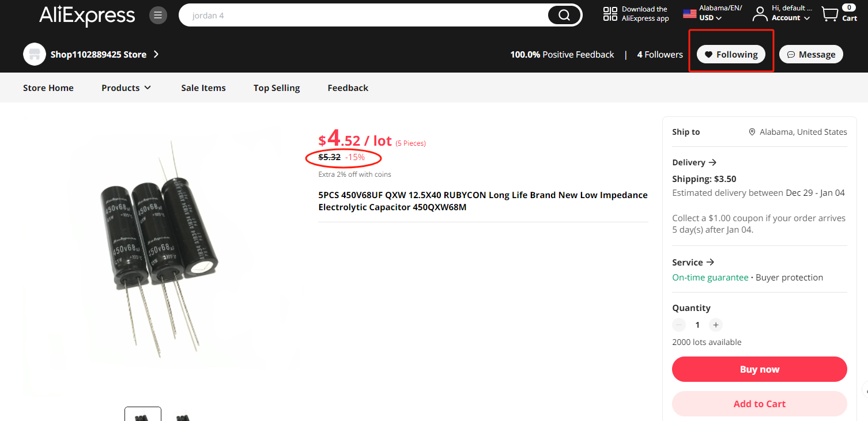Expand the Delivery details arrow
This screenshot has width=868, height=421.
(713, 162)
